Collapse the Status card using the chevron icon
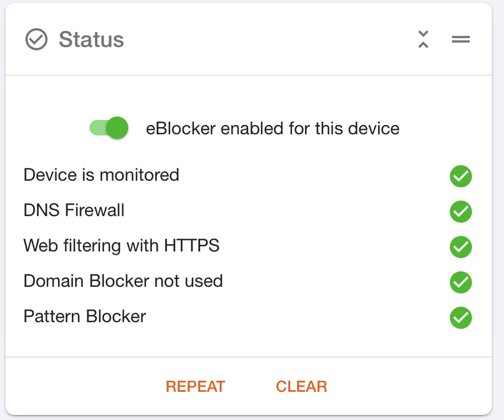The height and width of the screenshot is (420, 504). coord(423,39)
